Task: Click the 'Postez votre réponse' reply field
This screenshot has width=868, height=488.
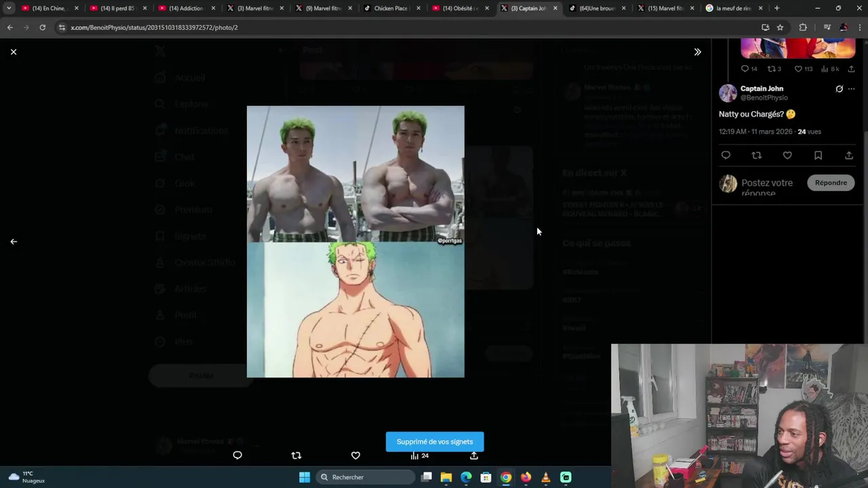Action: [x=768, y=187]
